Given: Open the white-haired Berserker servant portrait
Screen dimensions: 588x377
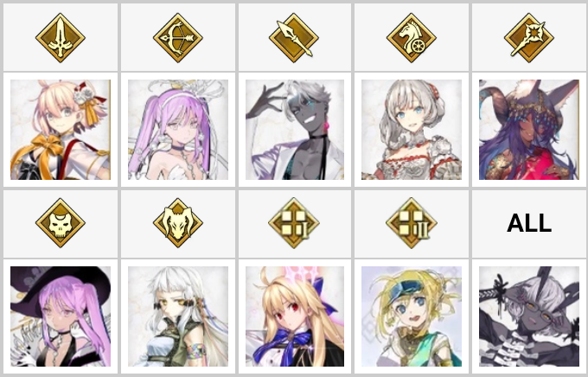Looking at the screenshot, I should [x=178, y=316].
